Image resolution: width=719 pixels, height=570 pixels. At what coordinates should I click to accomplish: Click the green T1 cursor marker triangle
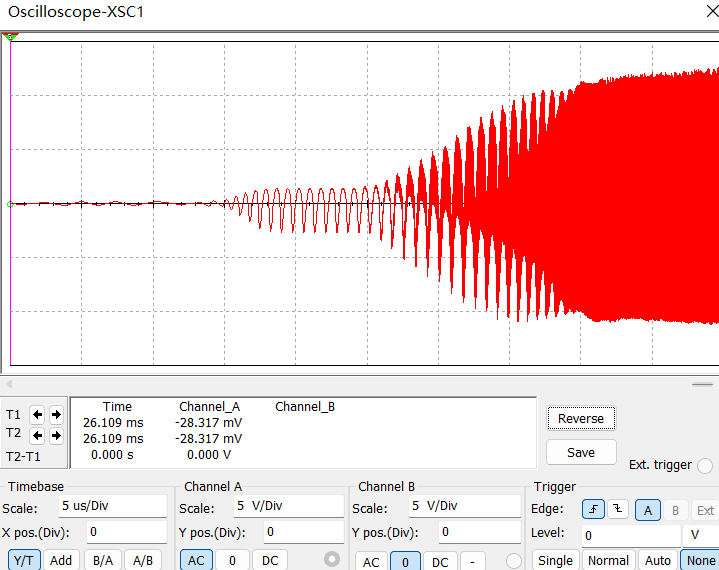click(x=10, y=37)
